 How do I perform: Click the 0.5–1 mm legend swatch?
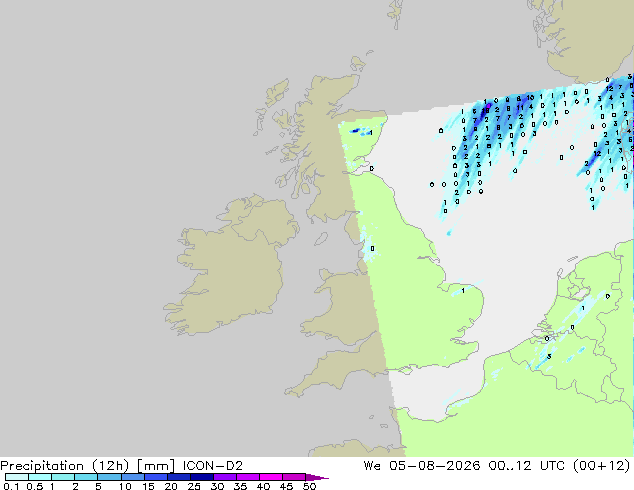pos(40,477)
